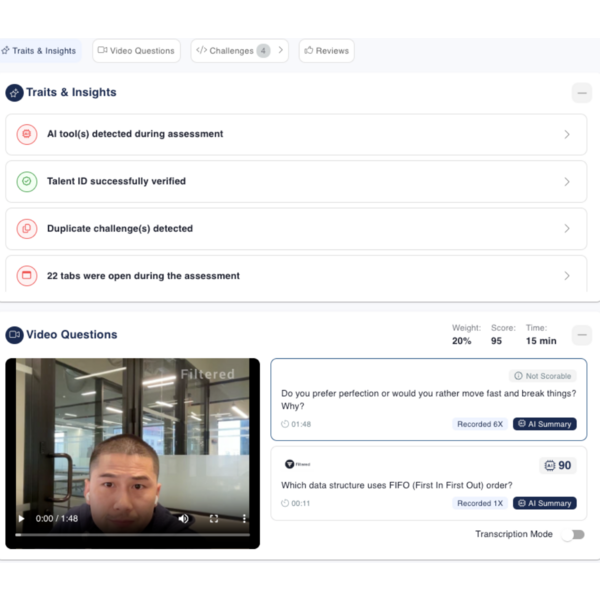Click the 22 tabs open browser icon
Viewport: 600px width, 600px height.
tap(27, 276)
